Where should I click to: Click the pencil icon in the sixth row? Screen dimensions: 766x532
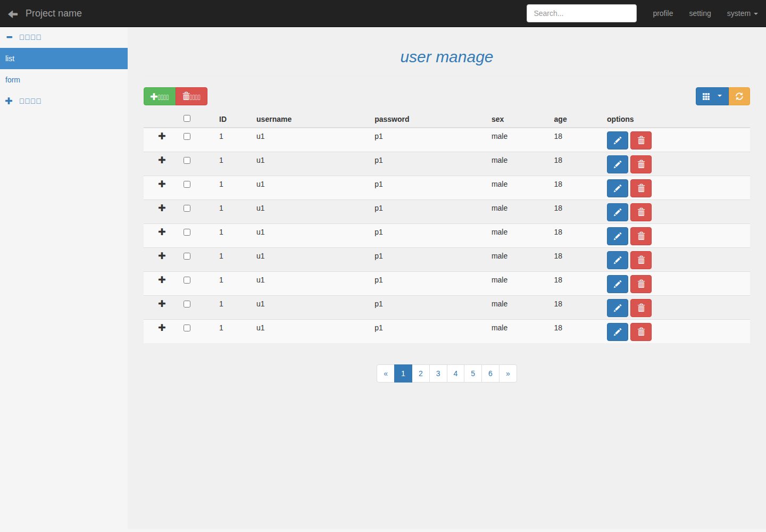point(617,260)
